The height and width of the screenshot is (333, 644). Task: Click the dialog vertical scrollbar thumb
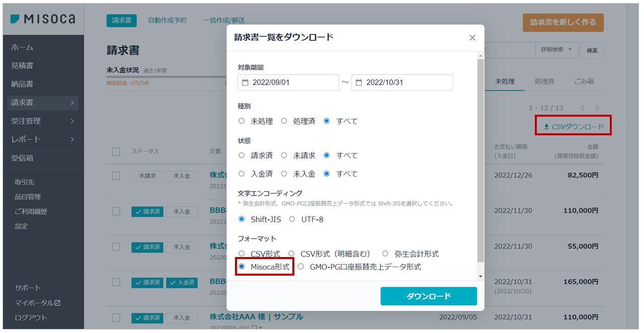tap(480, 160)
